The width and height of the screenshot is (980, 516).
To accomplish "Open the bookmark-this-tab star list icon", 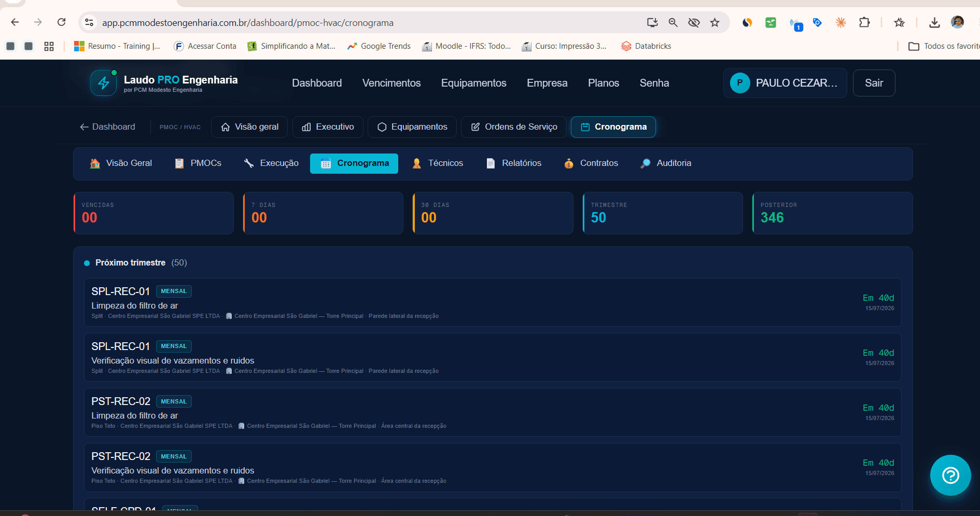I will coord(900,22).
